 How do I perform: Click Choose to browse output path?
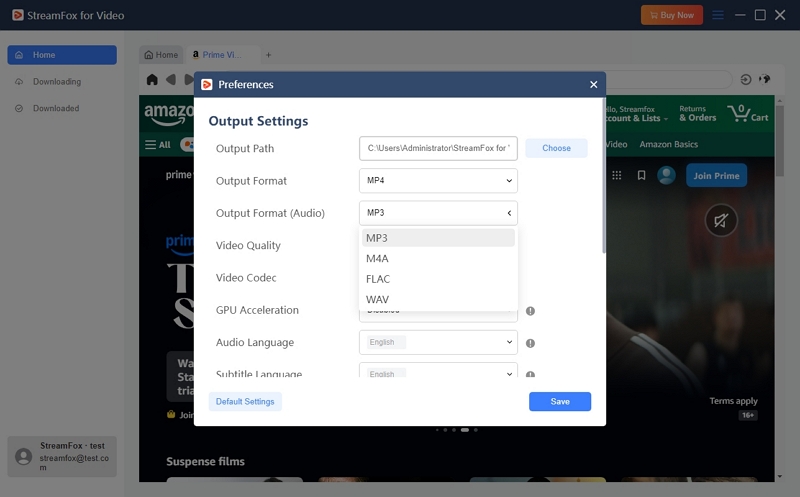pos(556,148)
